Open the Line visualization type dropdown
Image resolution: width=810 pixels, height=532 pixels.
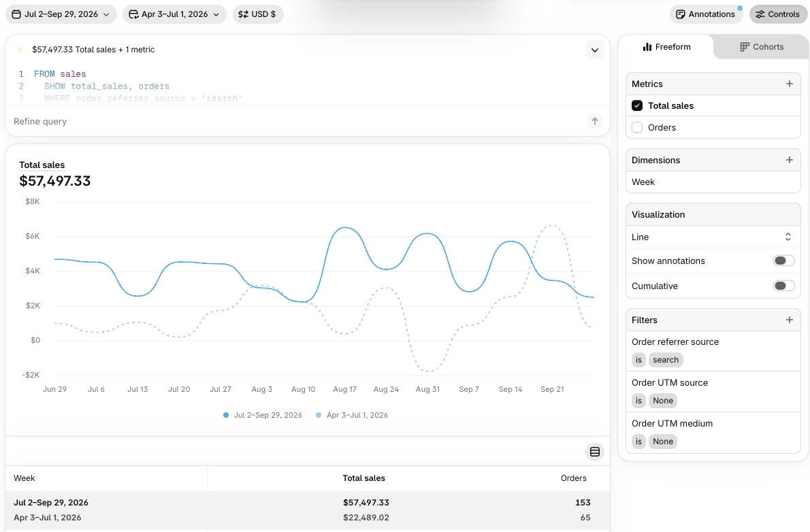tap(713, 237)
